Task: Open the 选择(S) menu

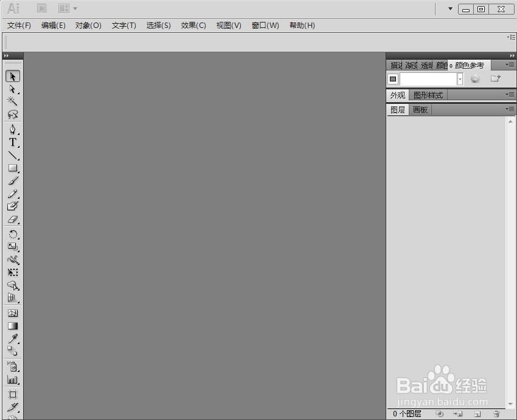Action: click(x=159, y=26)
